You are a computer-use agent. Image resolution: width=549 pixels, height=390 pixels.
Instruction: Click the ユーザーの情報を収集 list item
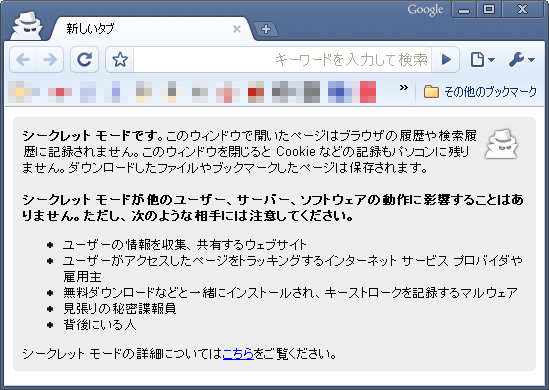(x=185, y=244)
